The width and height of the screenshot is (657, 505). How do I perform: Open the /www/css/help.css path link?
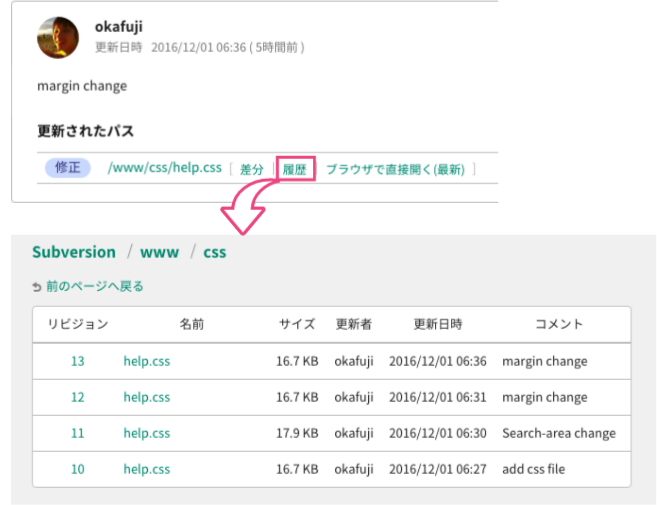[x=164, y=168]
